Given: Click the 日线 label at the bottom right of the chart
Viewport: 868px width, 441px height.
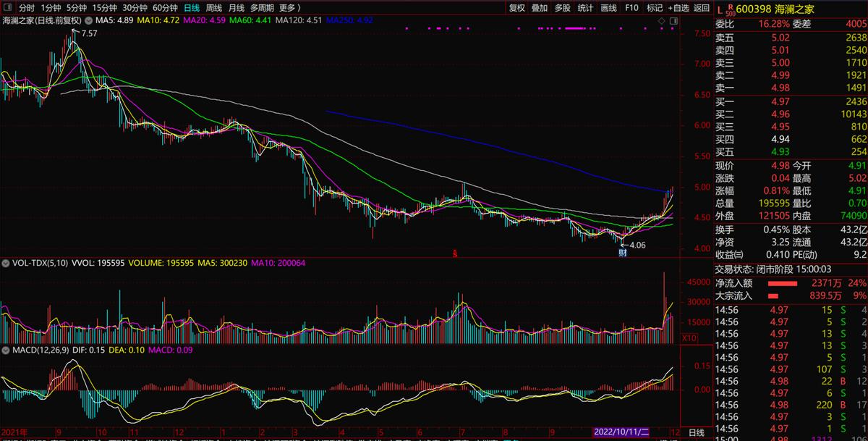Looking at the screenshot, I should tap(696, 432).
